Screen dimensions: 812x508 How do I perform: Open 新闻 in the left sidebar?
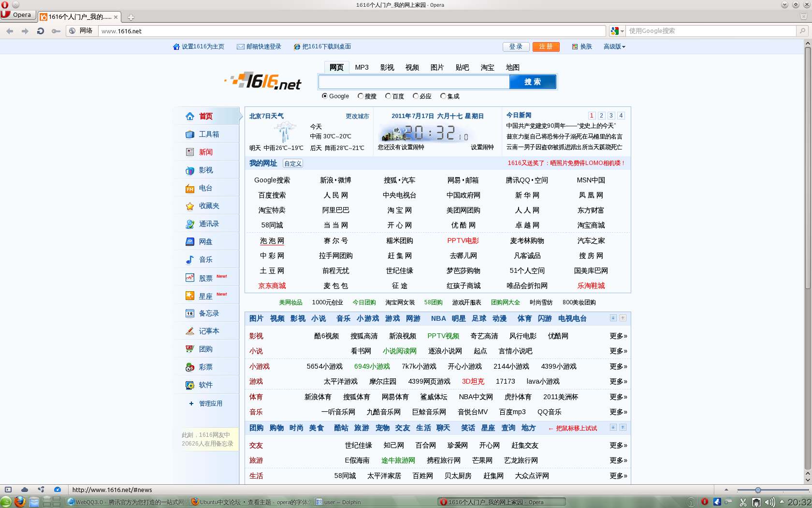205,152
